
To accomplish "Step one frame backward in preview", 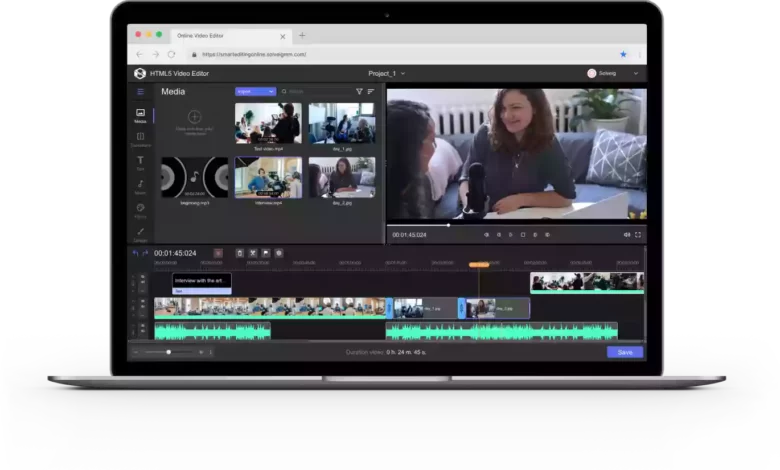I will [499, 235].
